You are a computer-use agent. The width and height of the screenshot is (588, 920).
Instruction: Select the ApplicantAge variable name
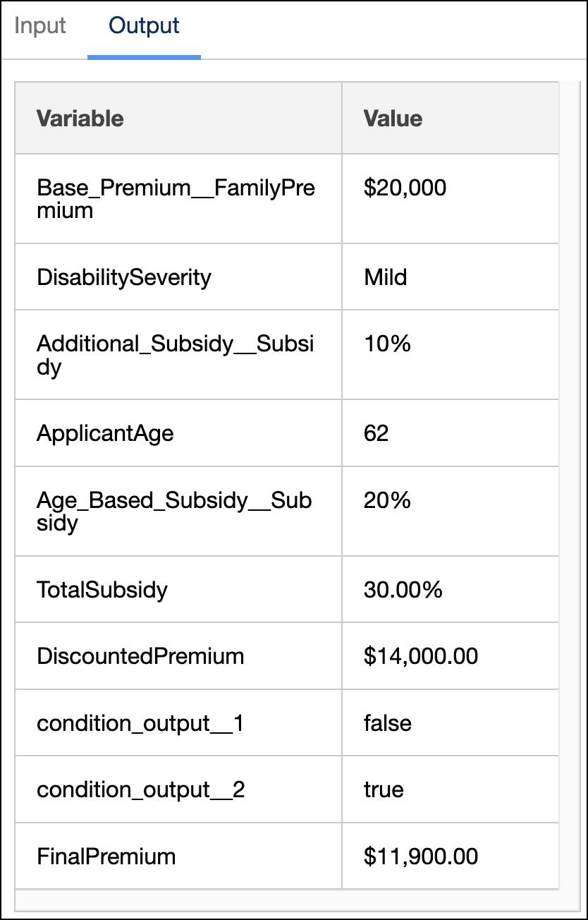105,433
